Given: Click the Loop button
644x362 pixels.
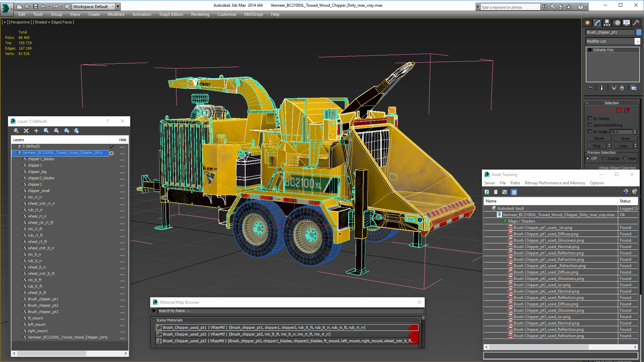Looking at the screenshot, I should coord(623,146).
